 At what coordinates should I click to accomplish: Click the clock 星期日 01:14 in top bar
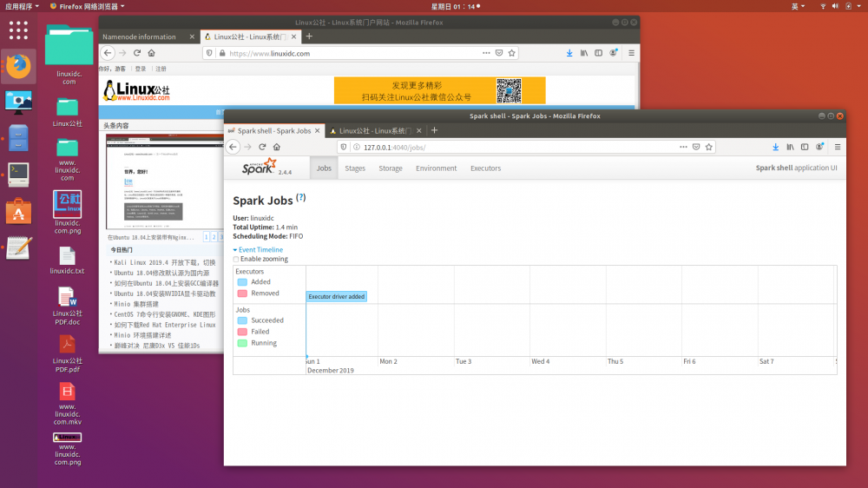point(455,6)
